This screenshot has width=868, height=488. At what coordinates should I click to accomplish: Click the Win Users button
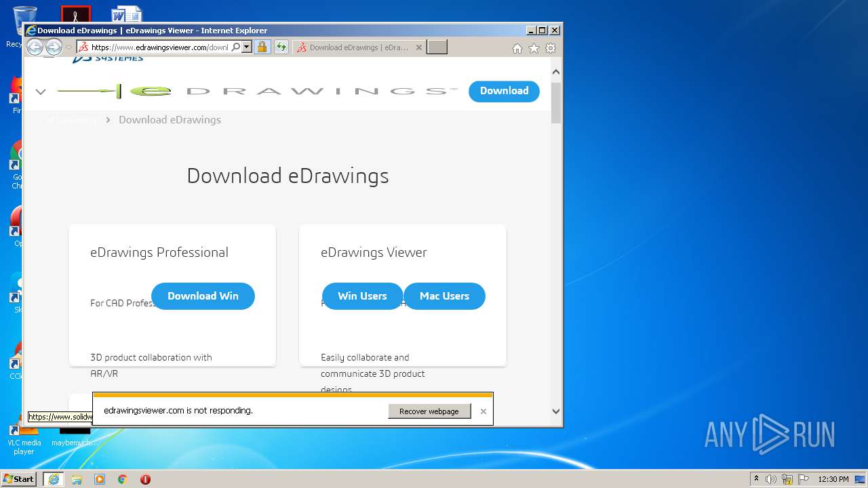(x=362, y=296)
